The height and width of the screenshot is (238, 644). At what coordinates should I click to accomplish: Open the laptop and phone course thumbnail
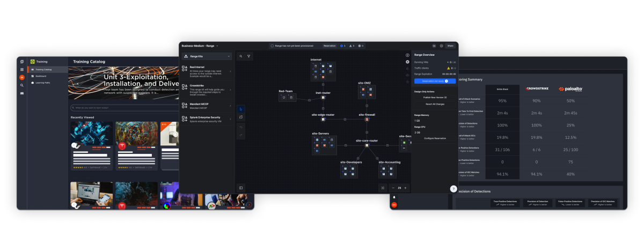point(91,195)
